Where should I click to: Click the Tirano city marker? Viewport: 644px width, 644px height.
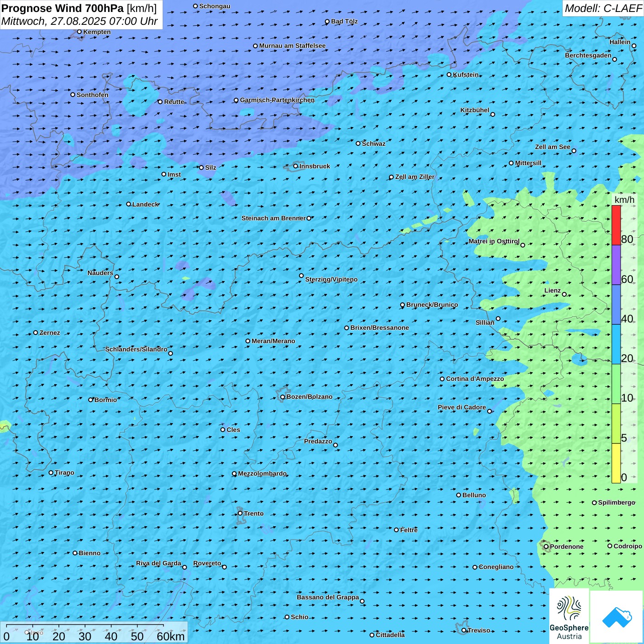(x=51, y=472)
